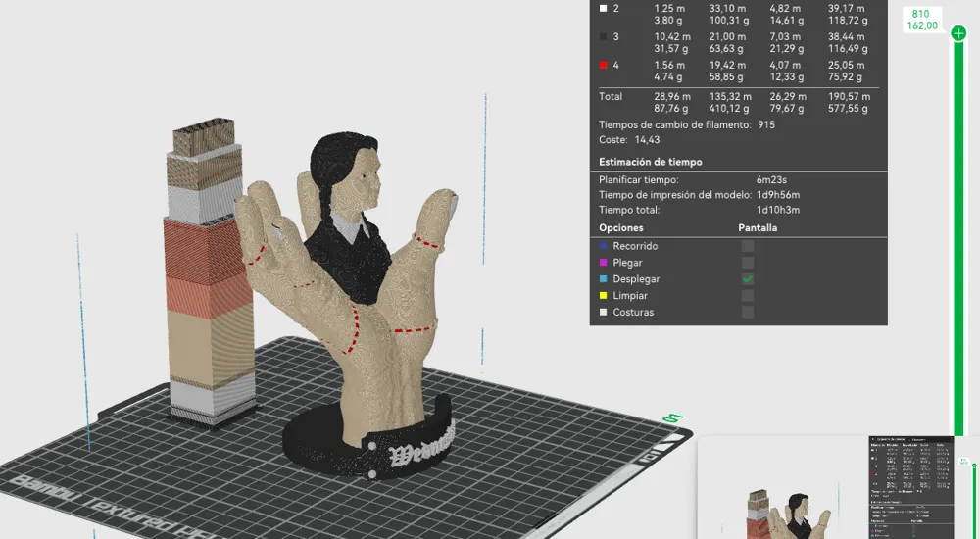This screenshot has width=980, height=539.
Task: Click the total weight 577,55 g
Action: click(848, 109)
